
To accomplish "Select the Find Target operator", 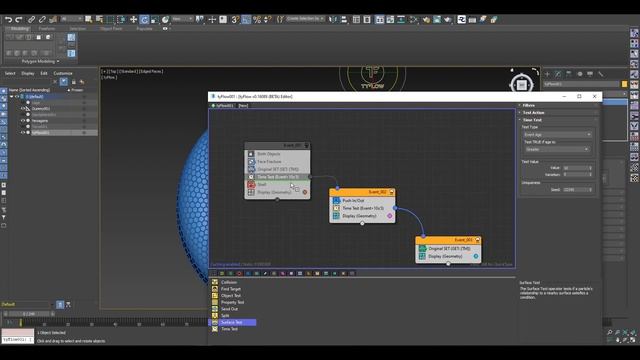I will coord(231,289).
